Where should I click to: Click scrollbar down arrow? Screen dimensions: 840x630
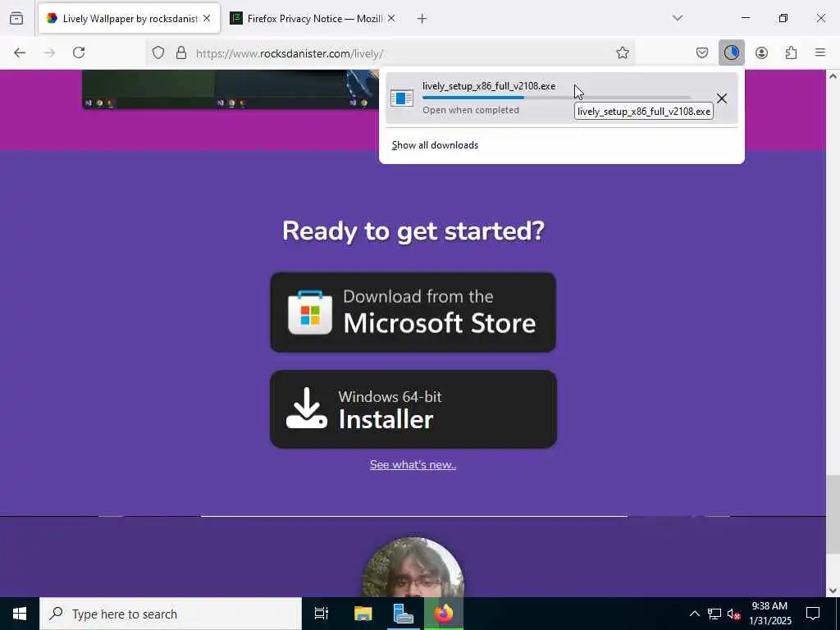coord(833,591)
